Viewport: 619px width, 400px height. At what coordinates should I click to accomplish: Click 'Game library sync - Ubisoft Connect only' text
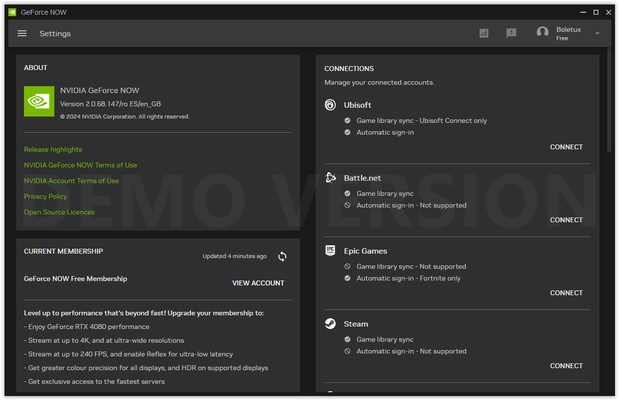422,121
